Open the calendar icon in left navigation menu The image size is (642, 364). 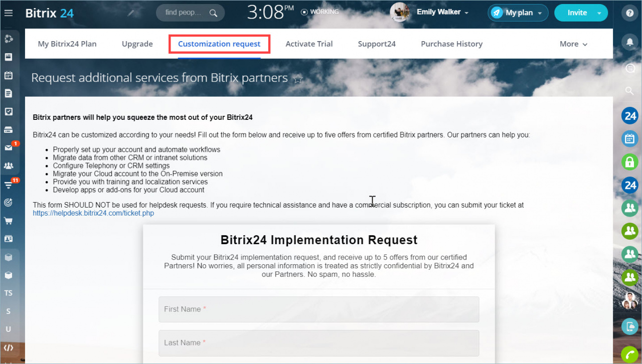tap(9, 75)
